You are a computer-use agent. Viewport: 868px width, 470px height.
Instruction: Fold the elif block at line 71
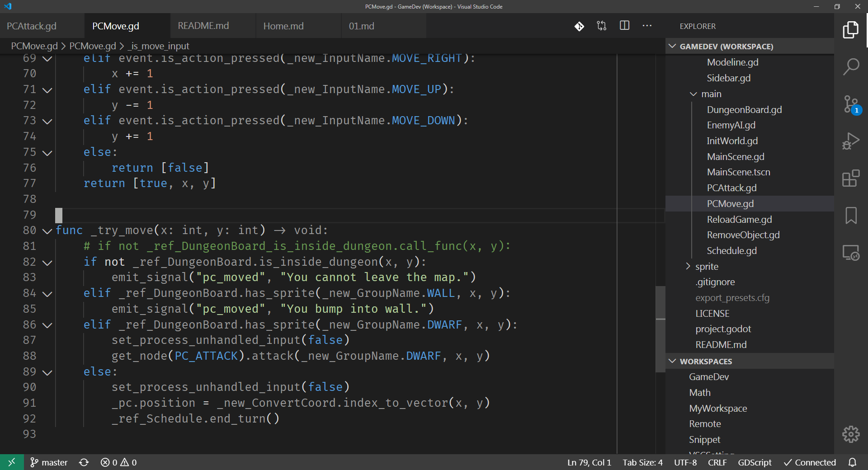[x=47, y=90]
